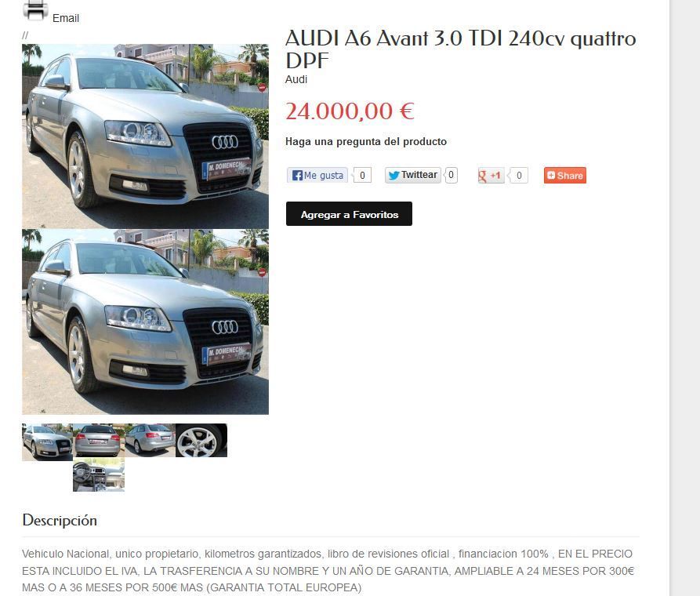Open the Email link

click(x=66, y=18)
